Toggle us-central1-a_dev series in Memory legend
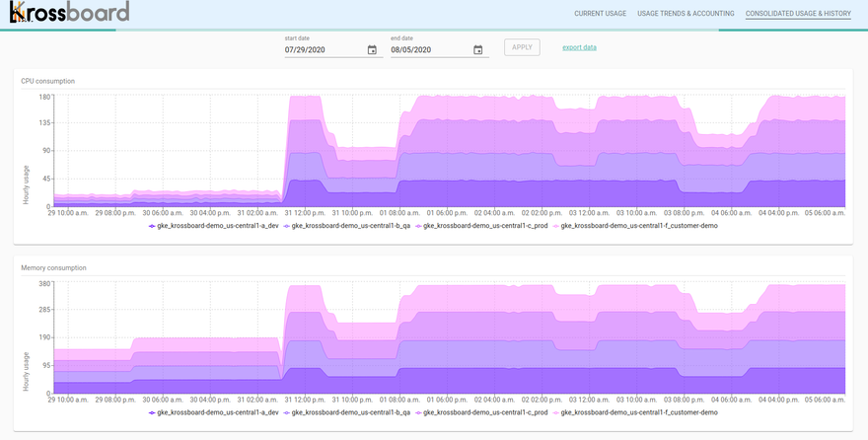This screenshot has width=868, height=440. click(214, 412)
